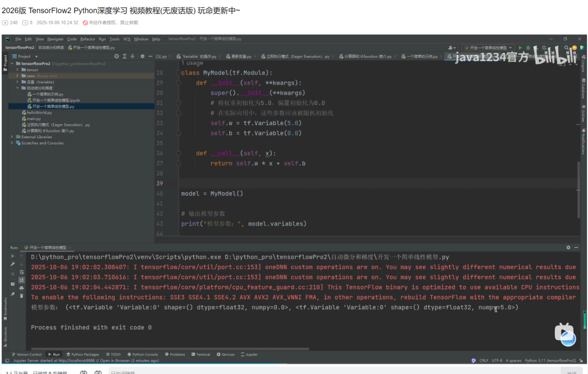Click the Debug bug icon in toolbar
Image resolution: width=588 pixels, height=374 pixels.
tap(528, 48)
